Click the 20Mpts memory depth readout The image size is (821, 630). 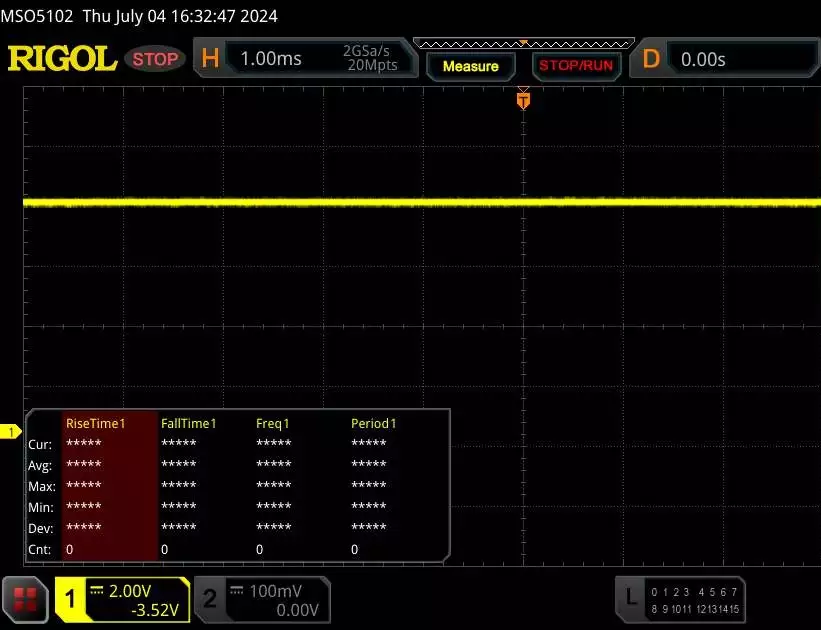372,65
